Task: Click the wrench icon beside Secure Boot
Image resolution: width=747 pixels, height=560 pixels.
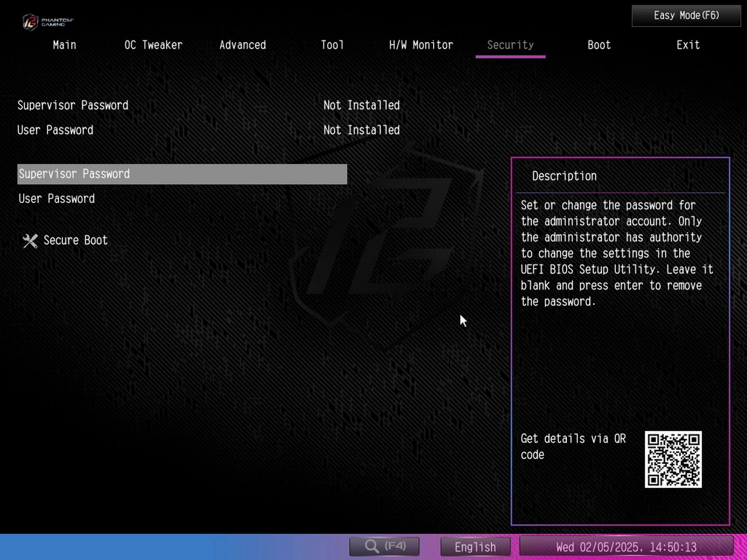Action: tap(30, 241)
